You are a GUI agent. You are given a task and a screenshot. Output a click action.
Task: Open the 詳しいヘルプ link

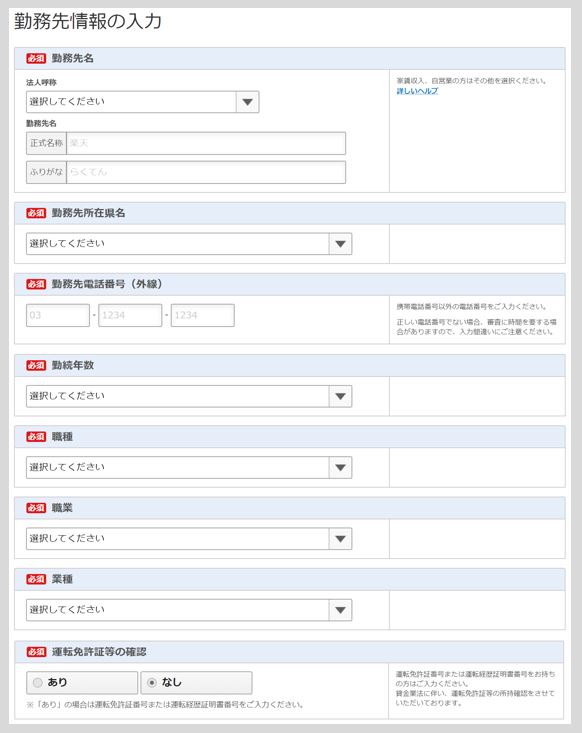tap(417, 91)
